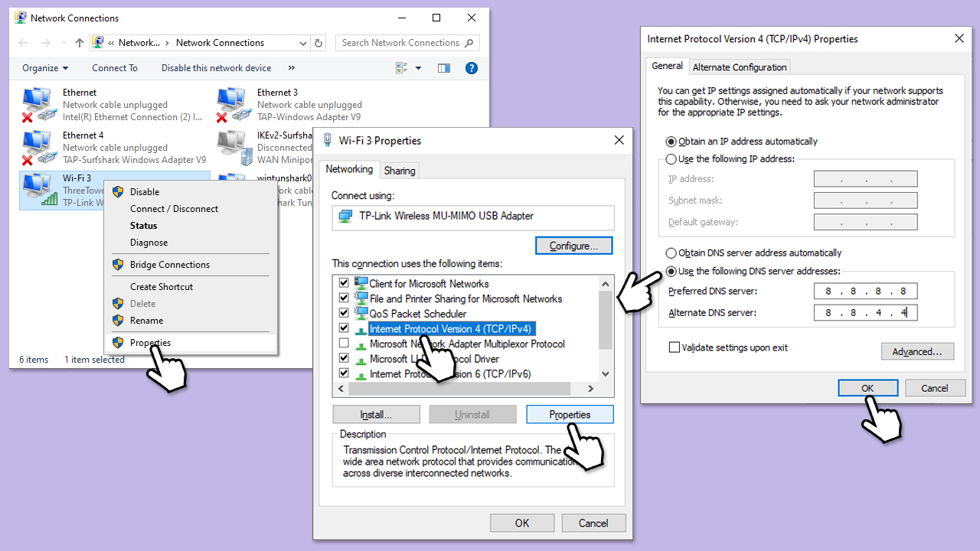Image resolution: width=980 pixels, height=551 pixels.
Task: Choose Connect / Disconnect in context menu
Action: (x=174, y=209)
